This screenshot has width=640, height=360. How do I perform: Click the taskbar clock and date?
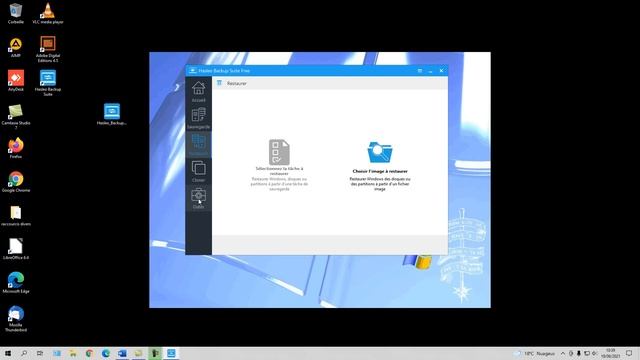tap(610, 353)
